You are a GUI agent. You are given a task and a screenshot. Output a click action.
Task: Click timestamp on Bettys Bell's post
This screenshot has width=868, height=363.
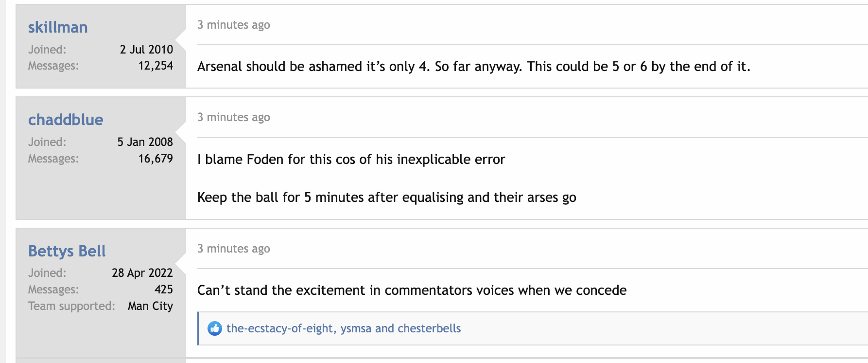click(x=234, y=249)
